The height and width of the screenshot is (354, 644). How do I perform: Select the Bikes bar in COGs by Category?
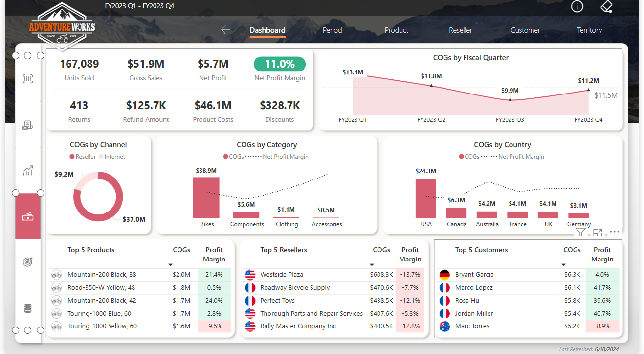pyautogui.click(x=206, y=198)
